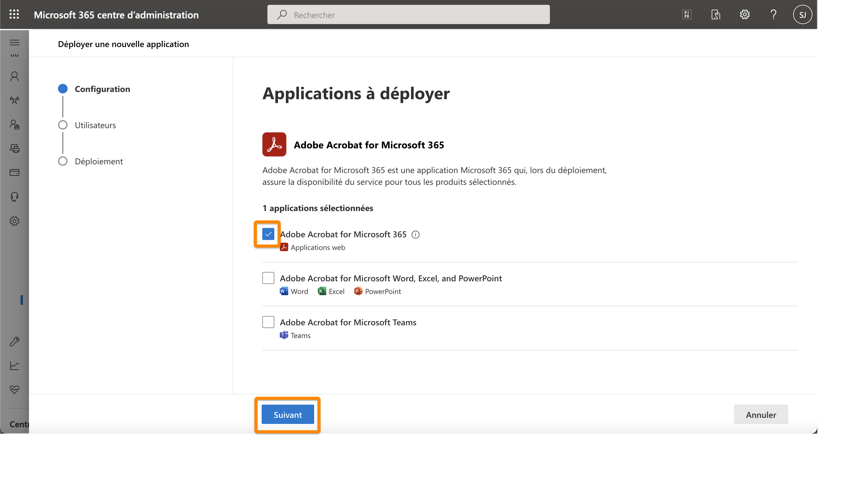Click the Suivant button
The width and height of the screenshot is (868, 480).
click(x=287, y=414)
